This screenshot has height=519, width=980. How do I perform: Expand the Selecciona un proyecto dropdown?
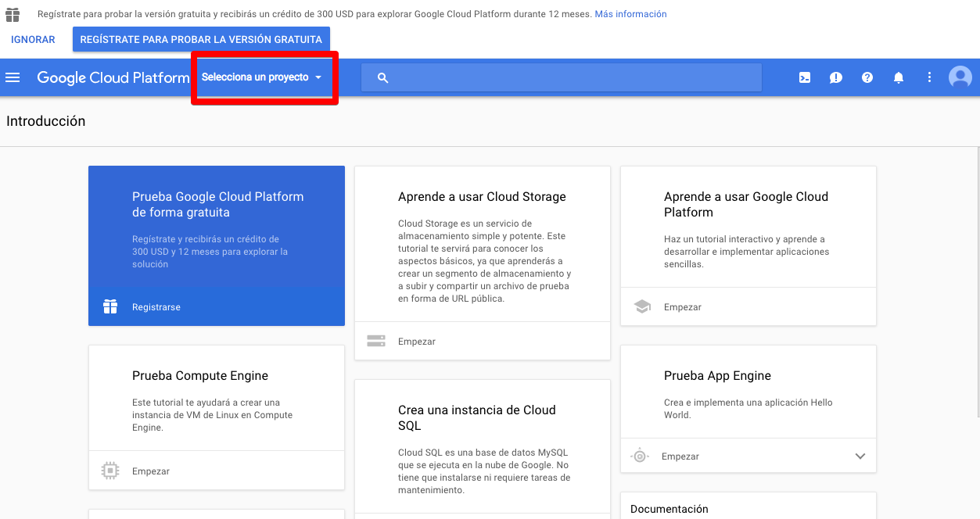click(x=262, y=77)
